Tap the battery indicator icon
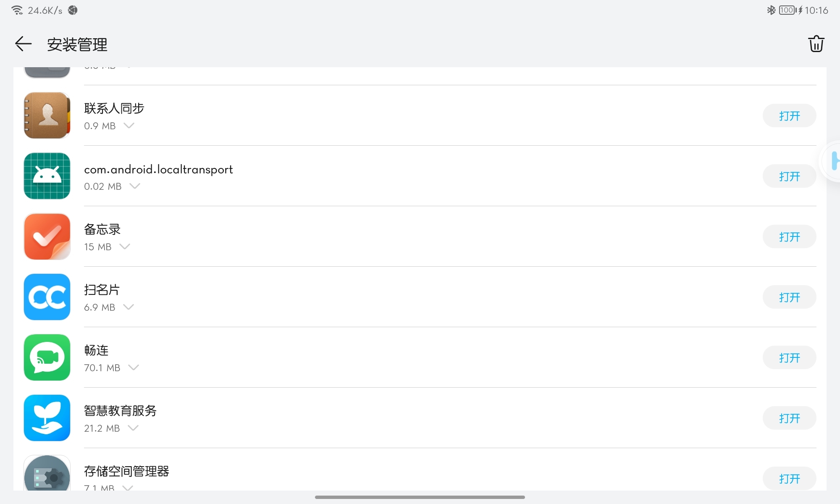This screenshot has height=504, width=840. pos(787,10)
